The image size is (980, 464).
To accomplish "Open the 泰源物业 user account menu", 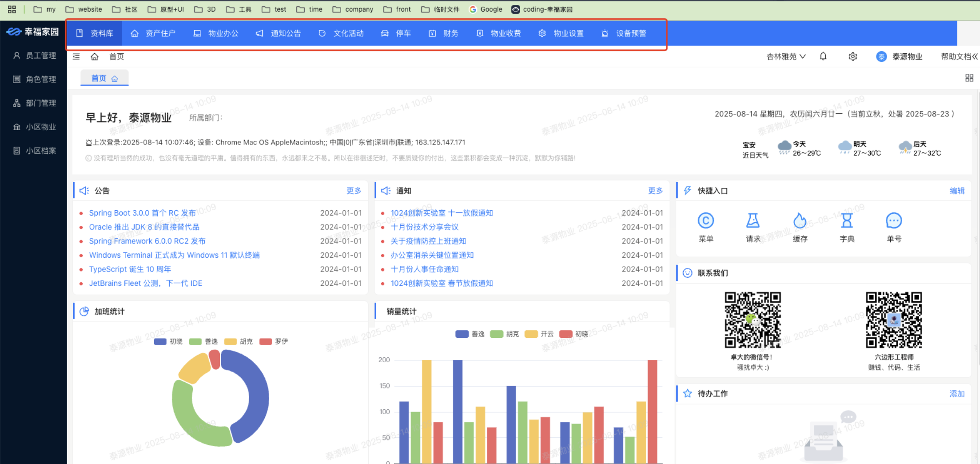I will pyautogui.click(x=900, y=56).
